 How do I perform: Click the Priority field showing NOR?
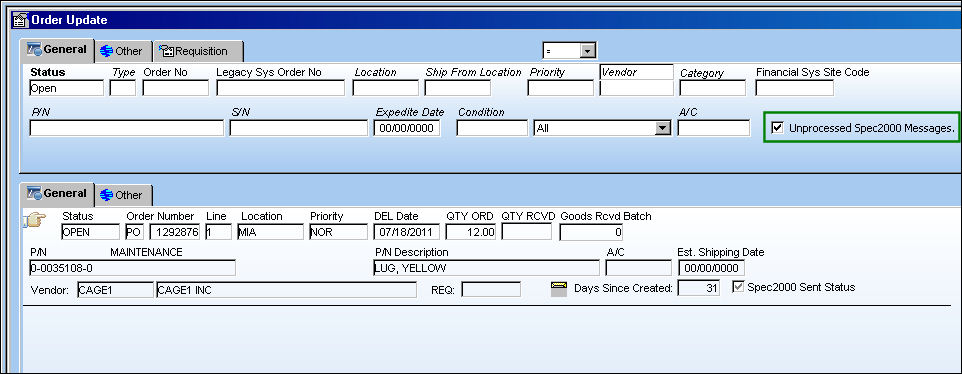click(339, 232)
